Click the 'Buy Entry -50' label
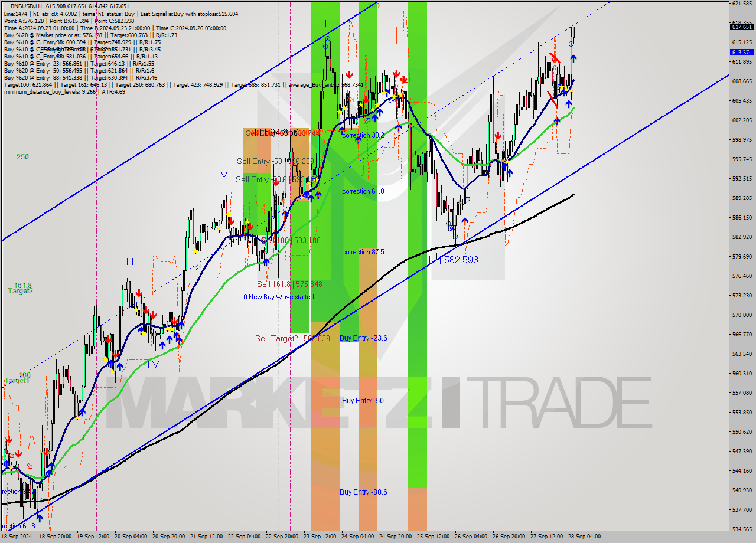The width and height of the screenshot is (756, 543). click(x=363, y=401)
